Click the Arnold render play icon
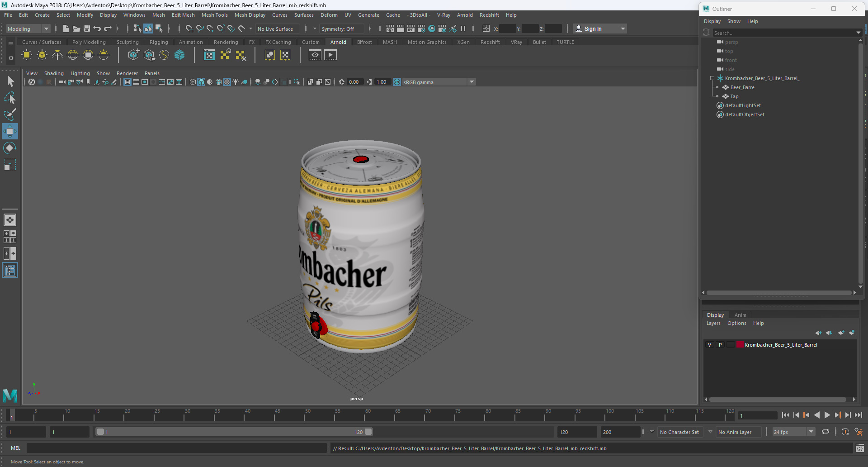This screenshot has width=868, height=467. click(330, 55)
